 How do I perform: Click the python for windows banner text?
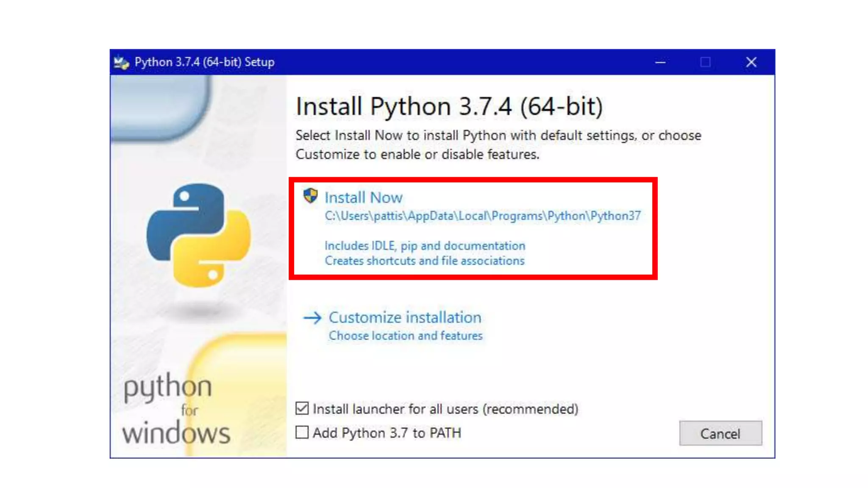tap(176, 409)
